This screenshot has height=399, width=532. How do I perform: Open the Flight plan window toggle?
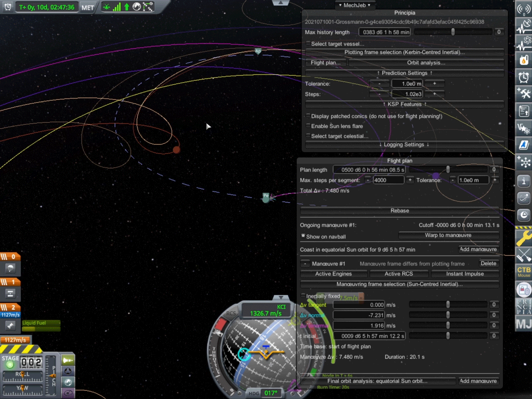[x=325, y=63]
